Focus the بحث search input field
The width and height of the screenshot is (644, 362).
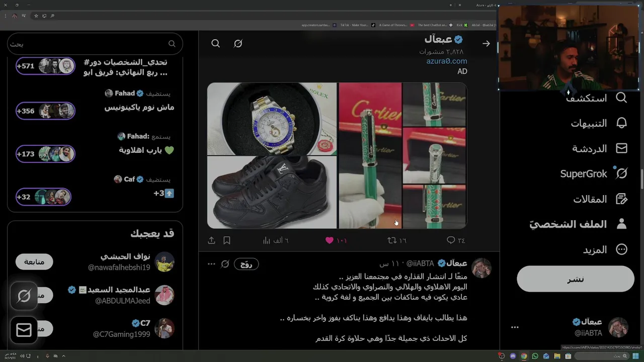(x=95, y=44)
